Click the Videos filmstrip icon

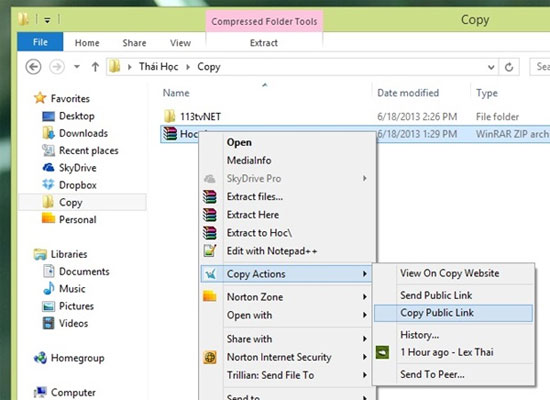[48, 323]
